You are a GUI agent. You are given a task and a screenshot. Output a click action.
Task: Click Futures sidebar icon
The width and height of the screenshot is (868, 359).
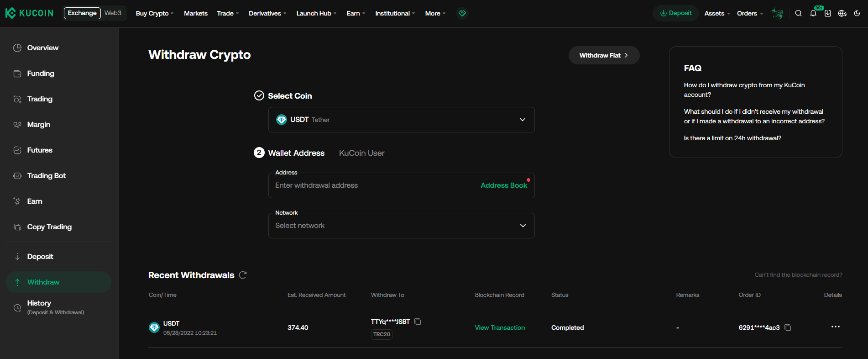coord(17,150)
